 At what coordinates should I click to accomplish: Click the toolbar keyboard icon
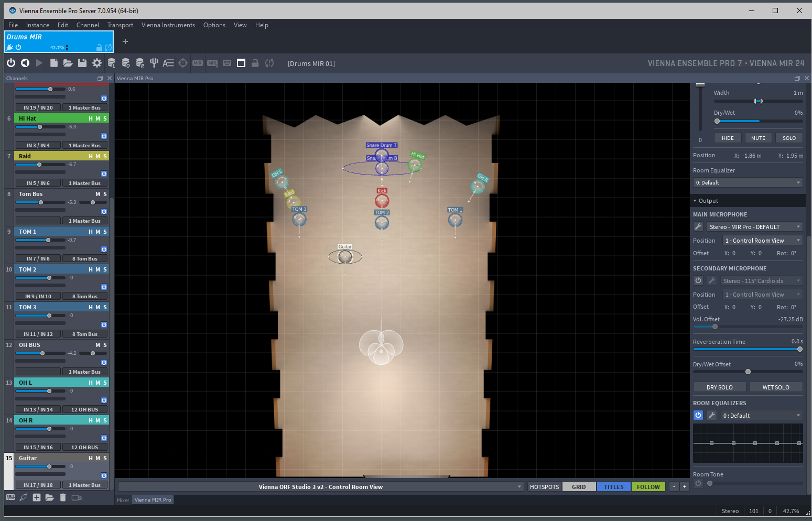227,63
